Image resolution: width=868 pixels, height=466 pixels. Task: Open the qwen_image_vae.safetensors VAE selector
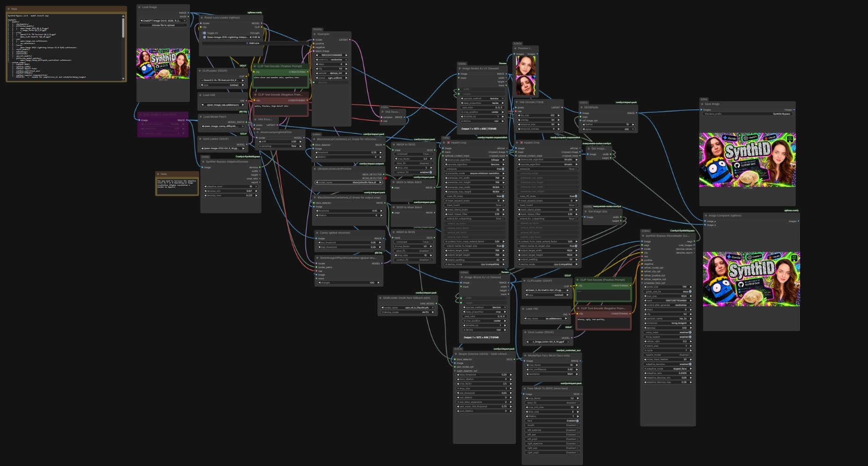pyautogui.click(x=223, y=105)
